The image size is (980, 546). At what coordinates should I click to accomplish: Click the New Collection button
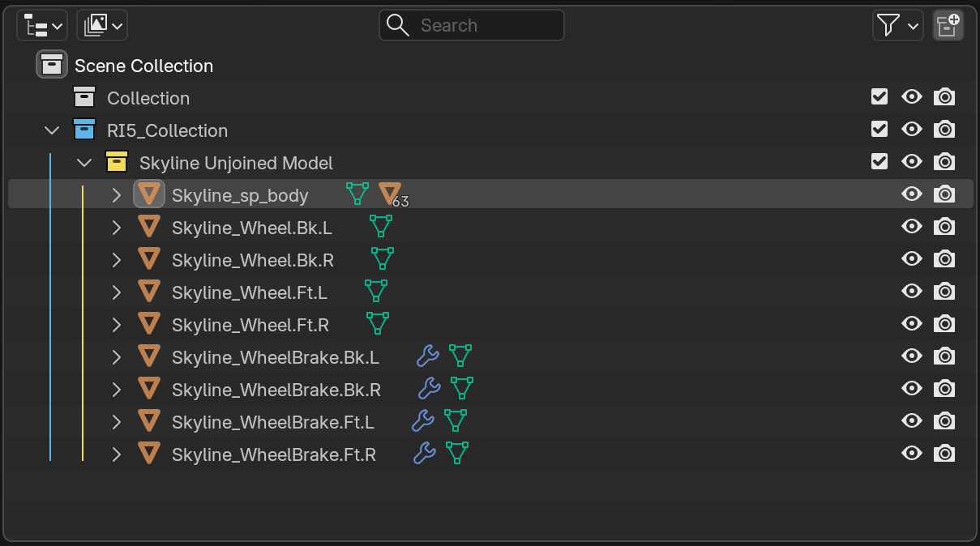(948, 25)
